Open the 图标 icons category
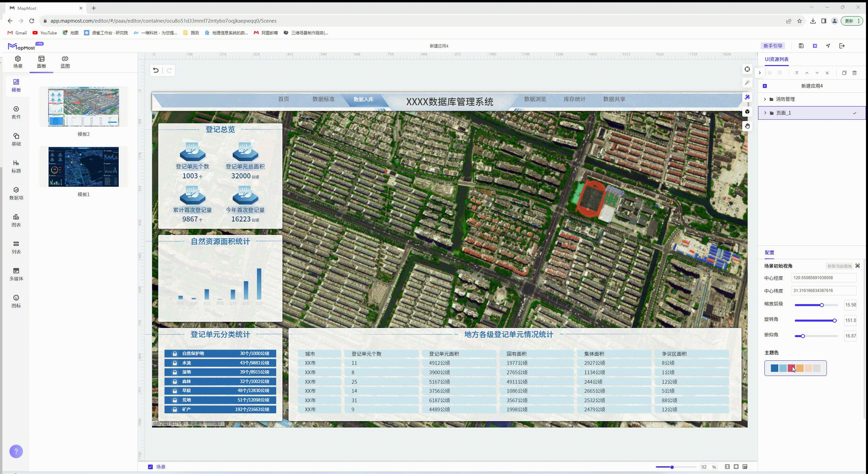 tap(16, 301)
